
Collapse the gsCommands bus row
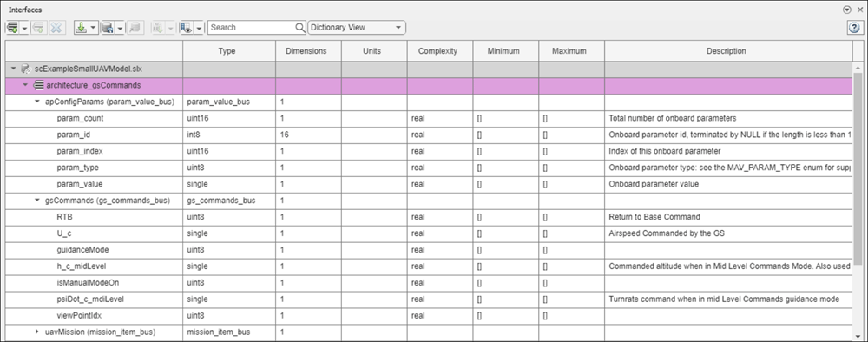(37, 201)
